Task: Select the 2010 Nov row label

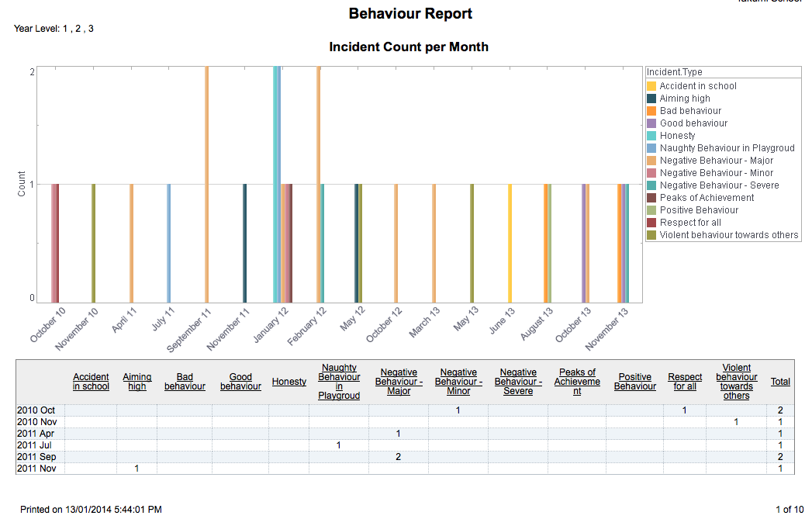Action: coord(36,422)
